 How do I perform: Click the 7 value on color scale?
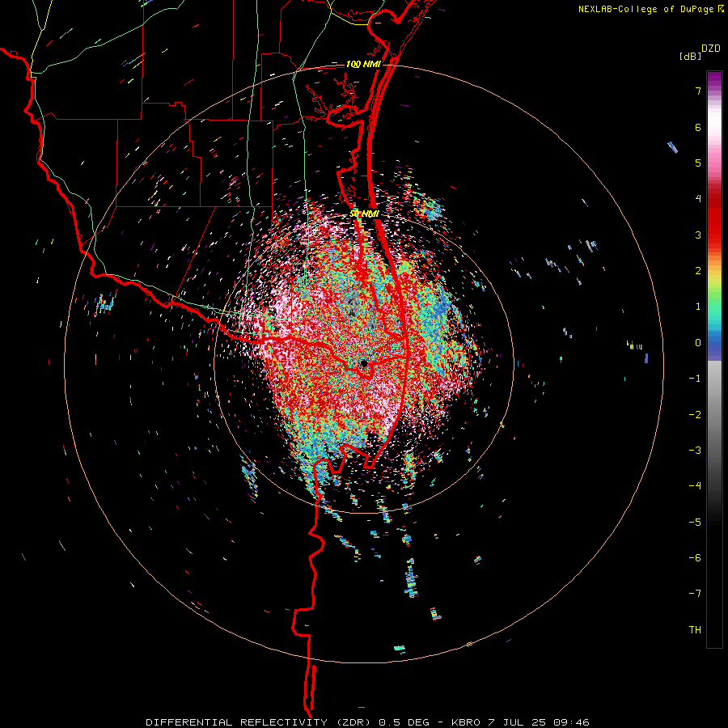pyautogui.click(x=698, y=91)
